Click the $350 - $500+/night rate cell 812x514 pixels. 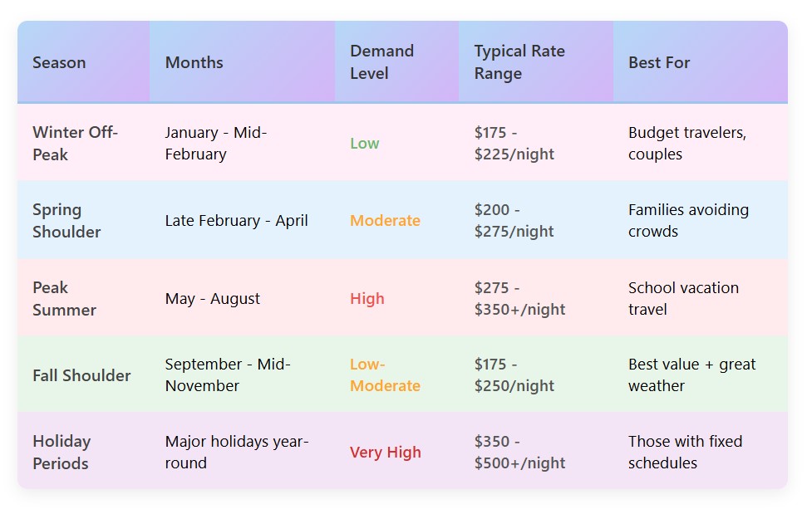519,452
